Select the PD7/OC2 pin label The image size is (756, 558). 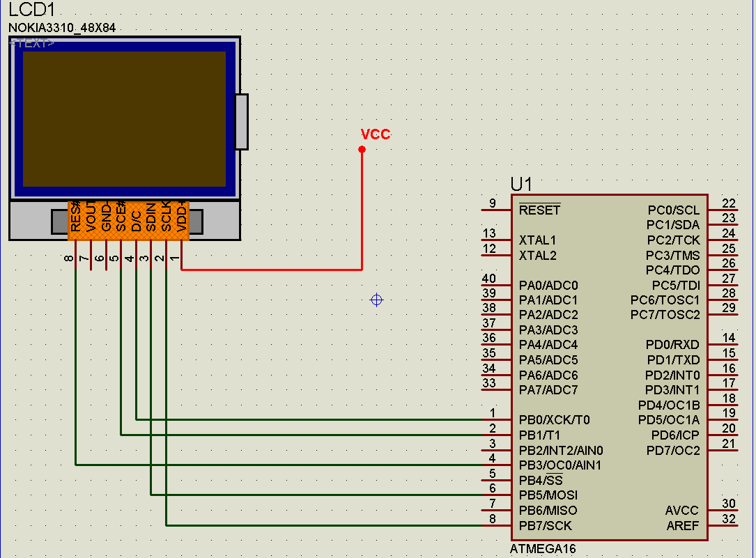[x=673, y=451]
